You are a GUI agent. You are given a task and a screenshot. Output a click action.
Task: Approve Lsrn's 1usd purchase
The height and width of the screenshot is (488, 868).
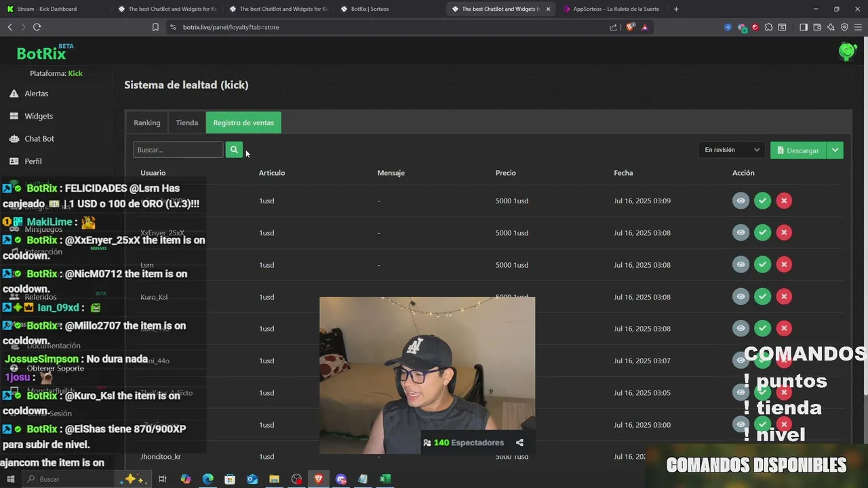coord(762,264)
